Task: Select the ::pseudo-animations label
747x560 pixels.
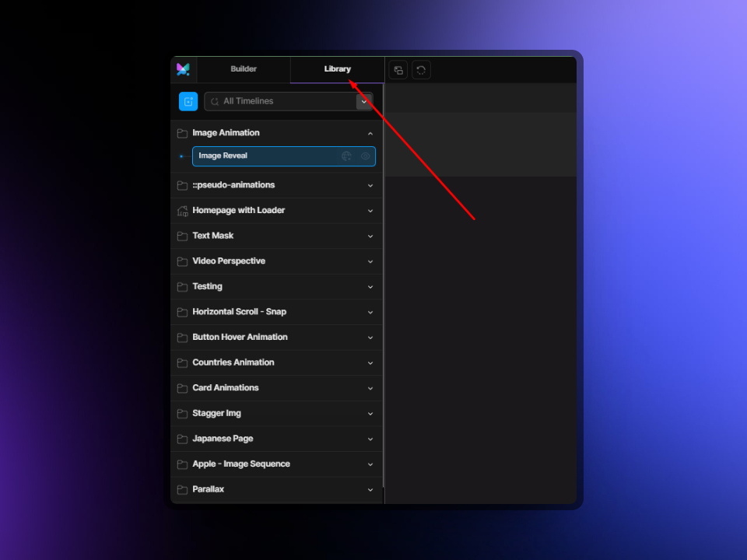Action: tap(233, 185)
